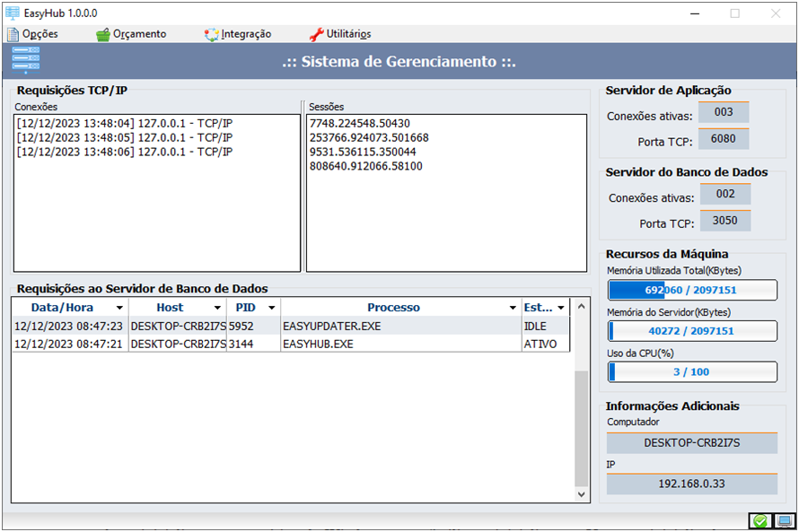Click scroll down arrow in requests table
Viewport: 799px width, 532px height.
pos(582,494)
